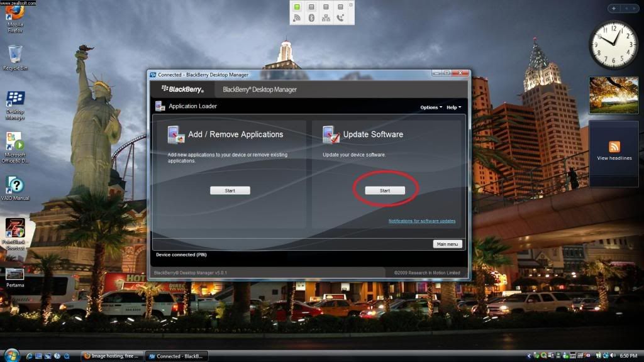Click the BlackBerry logo in header

[182, 89]
